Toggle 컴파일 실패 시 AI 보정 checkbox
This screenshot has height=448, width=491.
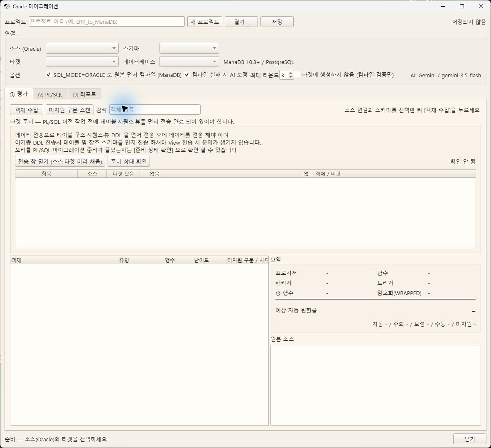coord(187,74)
